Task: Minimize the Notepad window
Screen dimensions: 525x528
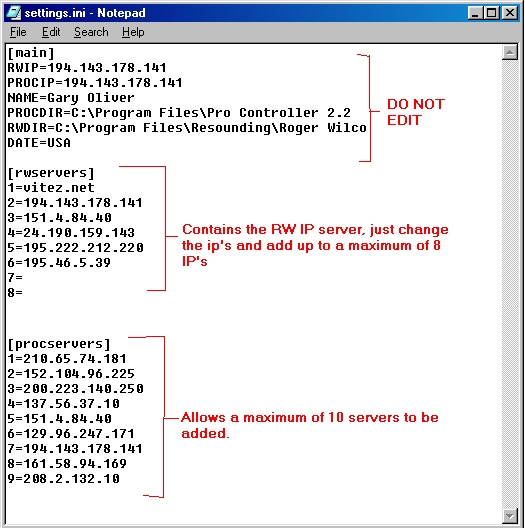Action: pos(475,13)
